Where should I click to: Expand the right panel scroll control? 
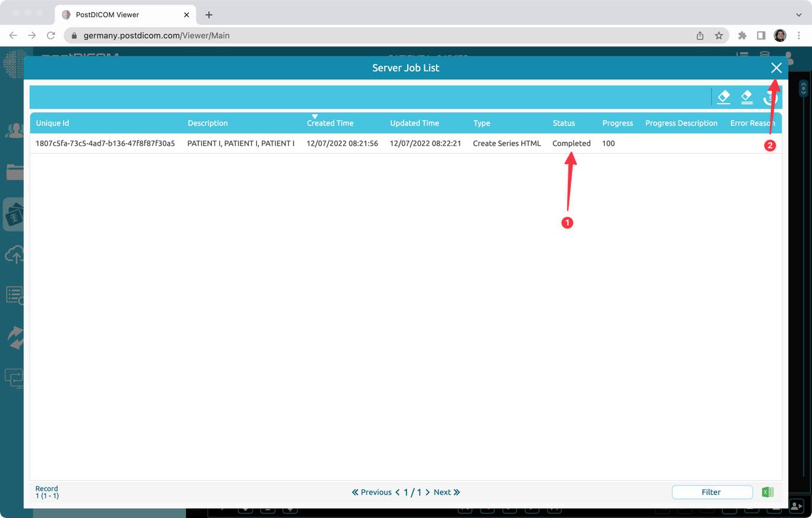coord(803,87)
